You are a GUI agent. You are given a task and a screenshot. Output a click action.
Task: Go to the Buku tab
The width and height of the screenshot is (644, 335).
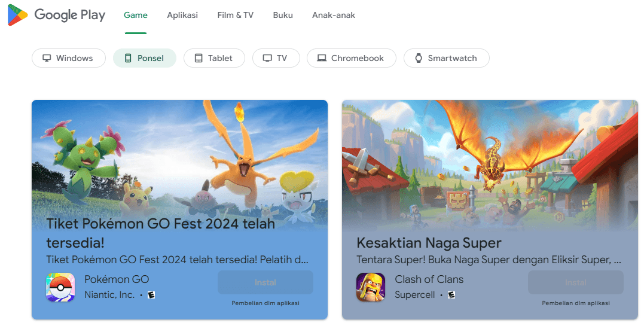pyautogui.click(x=283, y=15)
